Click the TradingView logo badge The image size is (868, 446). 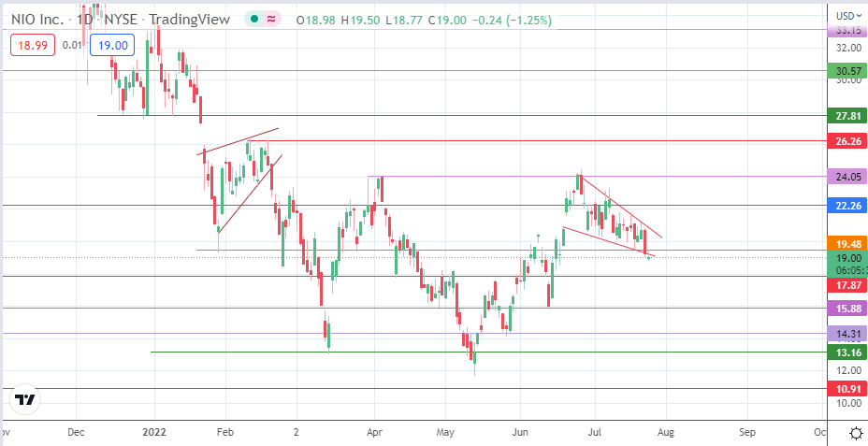tap(25, 399)
